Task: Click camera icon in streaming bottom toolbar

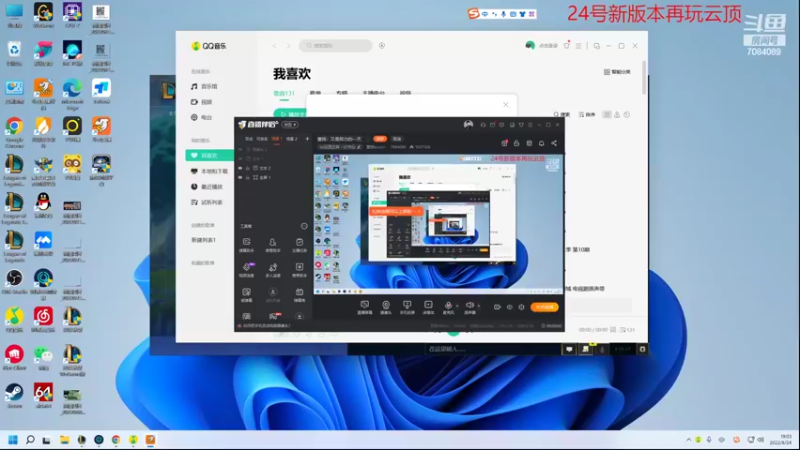Action: point(386,307)
